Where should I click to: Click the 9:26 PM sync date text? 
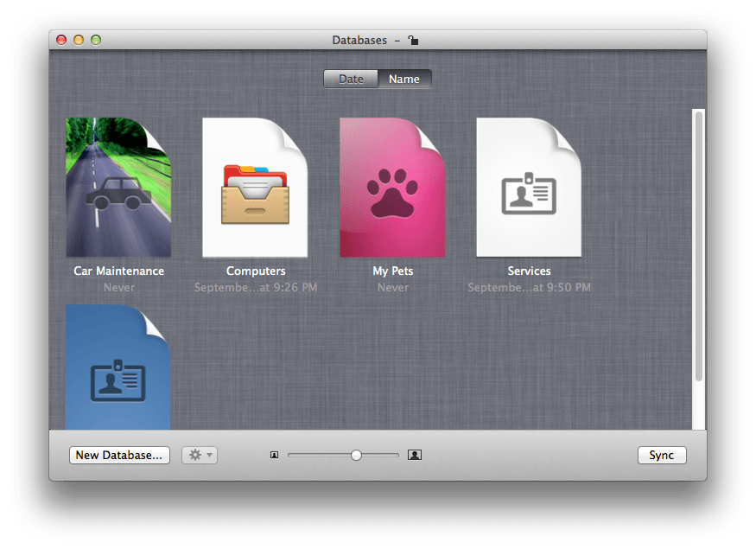click(256, 288)
